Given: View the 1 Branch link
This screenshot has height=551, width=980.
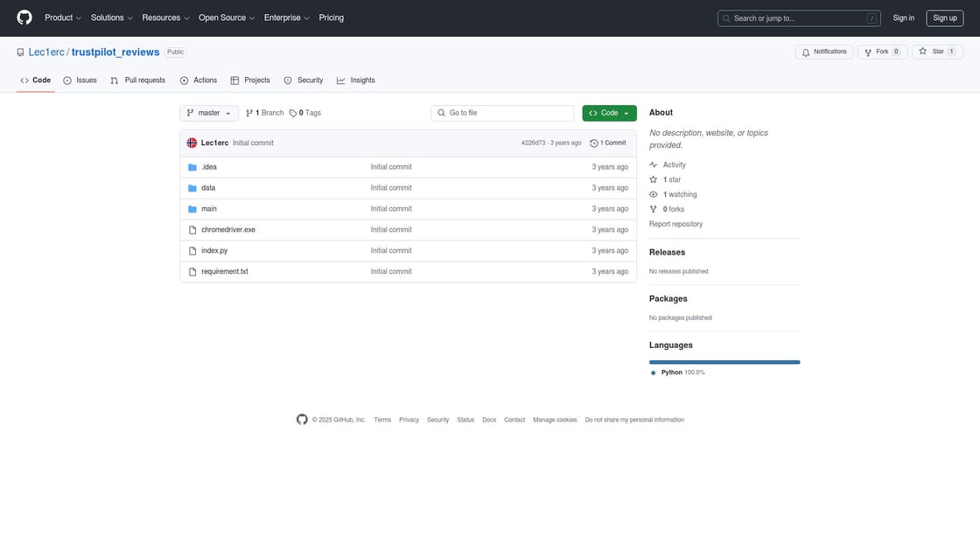Looking at the screenshot, I should click(265, 113).
